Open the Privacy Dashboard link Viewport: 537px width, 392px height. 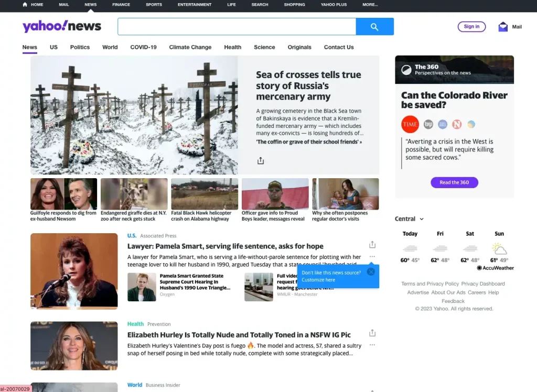[x=483, y=284]
